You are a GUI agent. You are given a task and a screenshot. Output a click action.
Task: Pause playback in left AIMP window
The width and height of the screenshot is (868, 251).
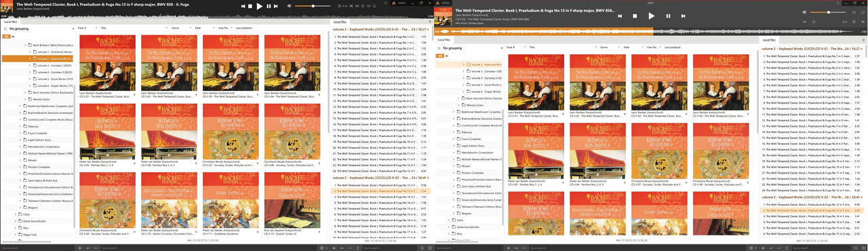[x=269, y=6]
